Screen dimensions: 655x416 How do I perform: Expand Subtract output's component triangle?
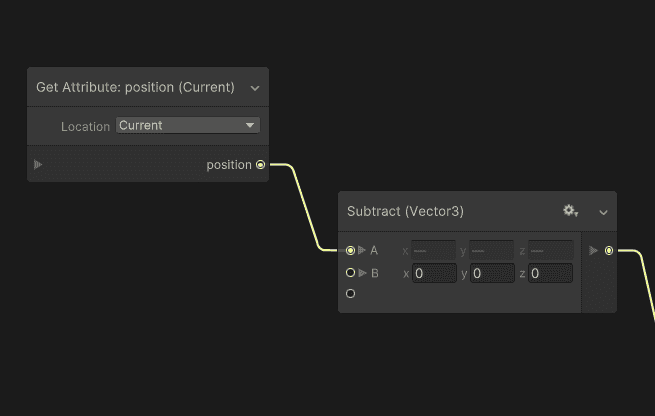pos(593,250)
